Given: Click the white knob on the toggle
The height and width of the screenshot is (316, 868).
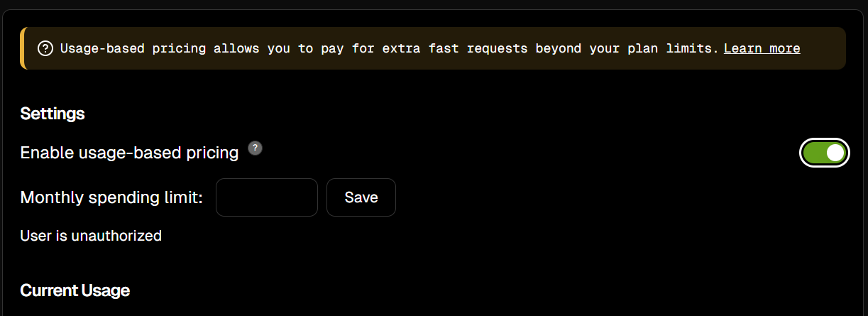Looking at the screenshot, I should pyautogui.click(x=835, y=153).
